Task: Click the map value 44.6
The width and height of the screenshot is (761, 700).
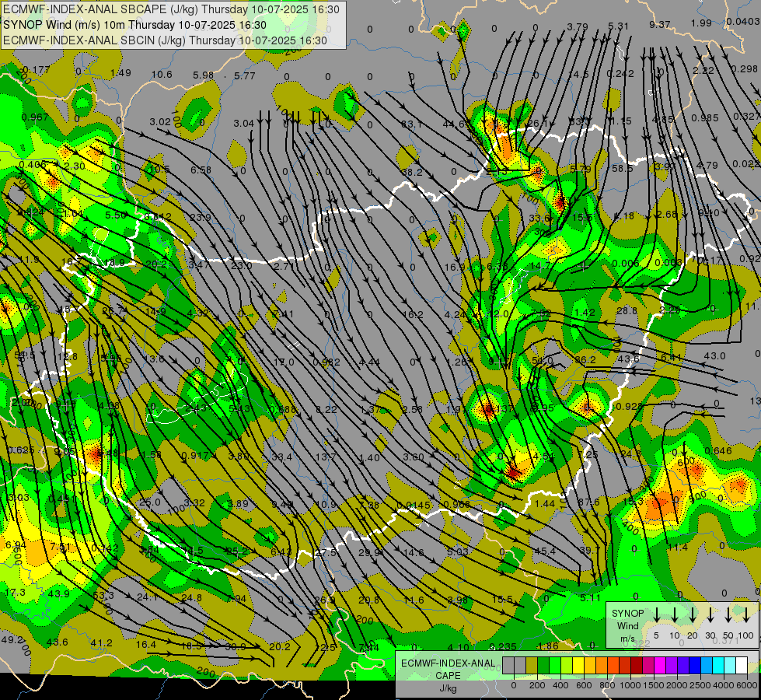Action: pyautogui.click(x=453, y=124)
